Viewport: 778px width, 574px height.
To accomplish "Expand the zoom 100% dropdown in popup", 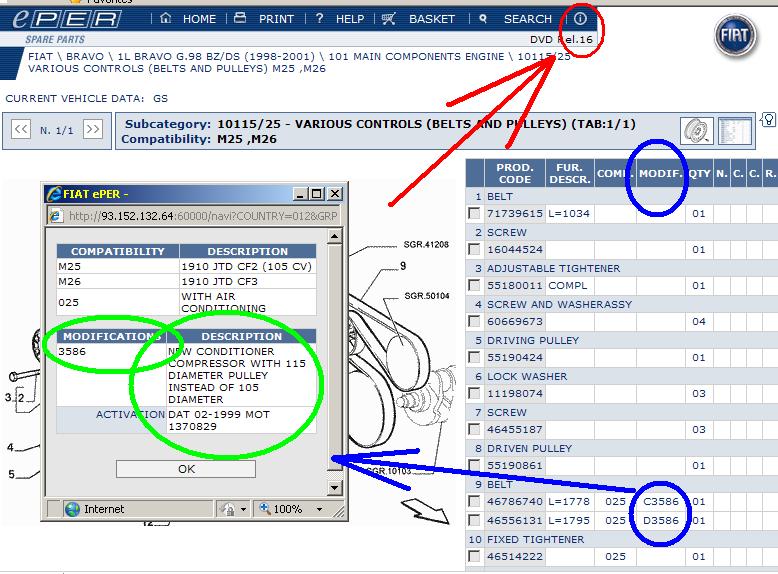I will (319, 509).
